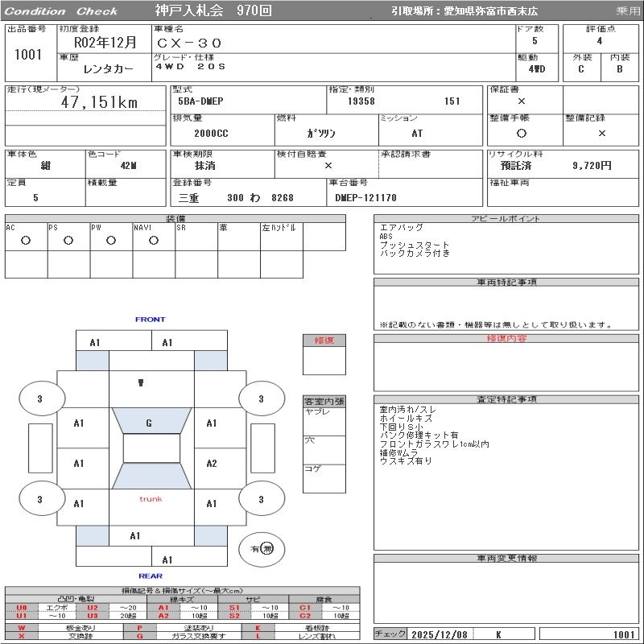Select the 乗用 label in the header

pyautogui.click(x=627, y=11)
